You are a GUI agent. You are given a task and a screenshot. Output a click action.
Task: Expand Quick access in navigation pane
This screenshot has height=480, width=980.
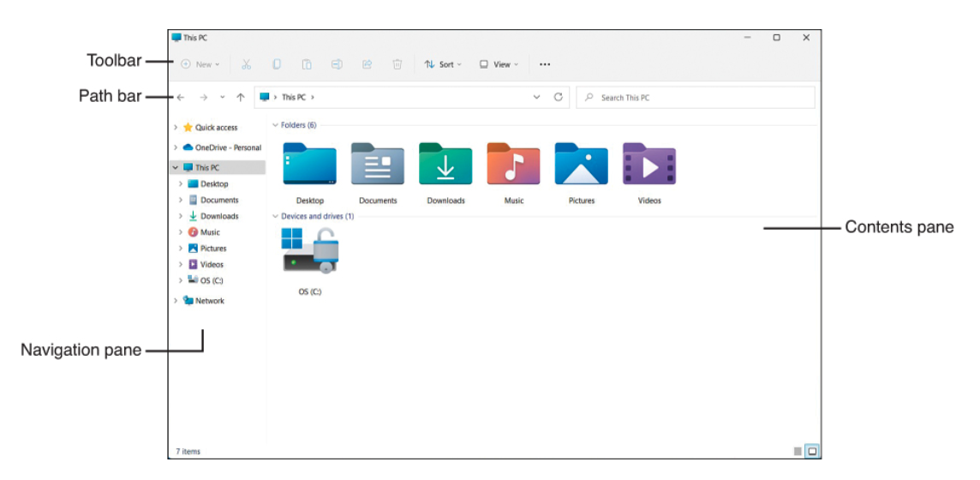[176, 128]
